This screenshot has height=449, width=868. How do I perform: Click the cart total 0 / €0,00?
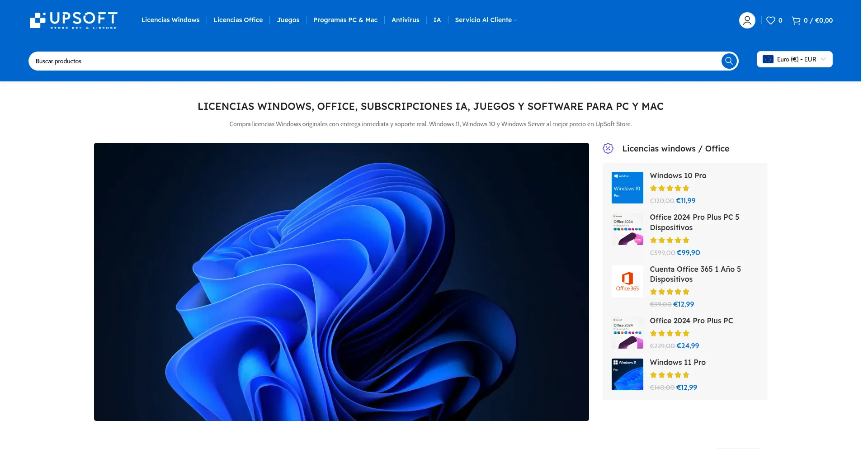point(818,20)
